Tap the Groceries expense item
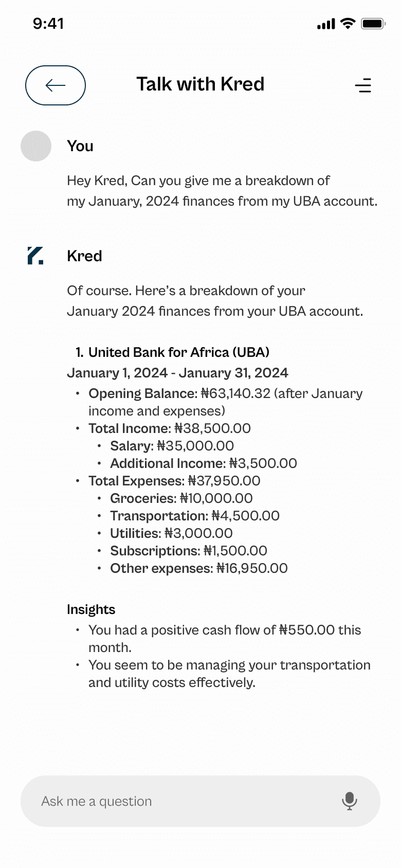The image size is (401, 868). point(181,498)
